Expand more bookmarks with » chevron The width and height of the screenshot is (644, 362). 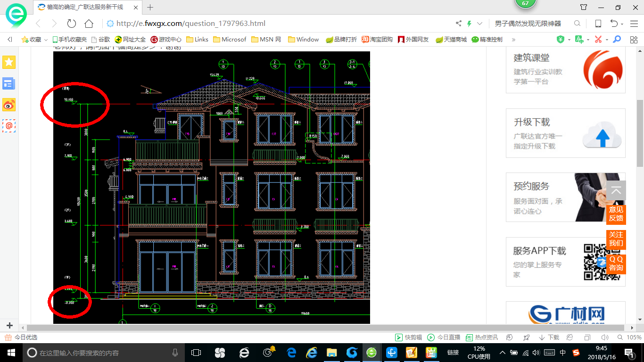pyautogui.click(x=513, y=40)
